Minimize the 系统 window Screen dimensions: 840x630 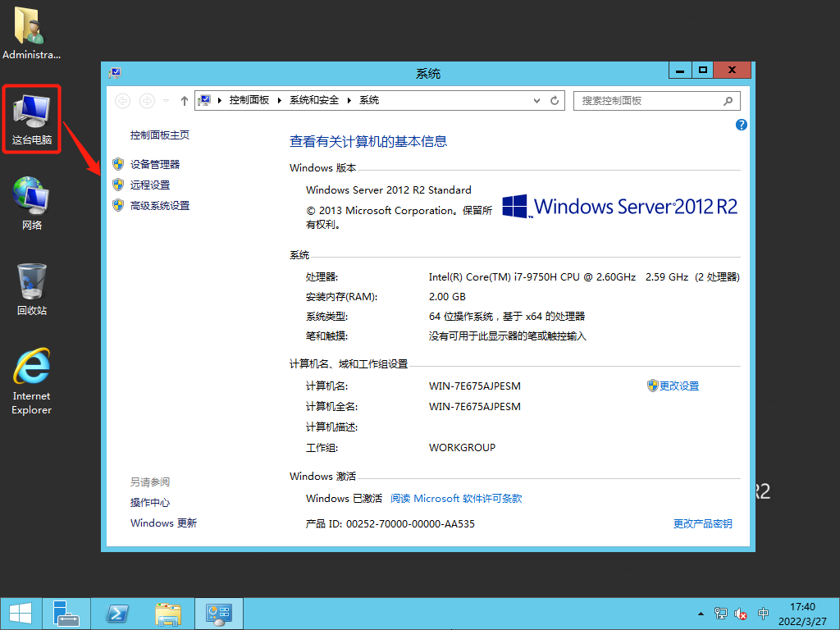coord(680,71)
